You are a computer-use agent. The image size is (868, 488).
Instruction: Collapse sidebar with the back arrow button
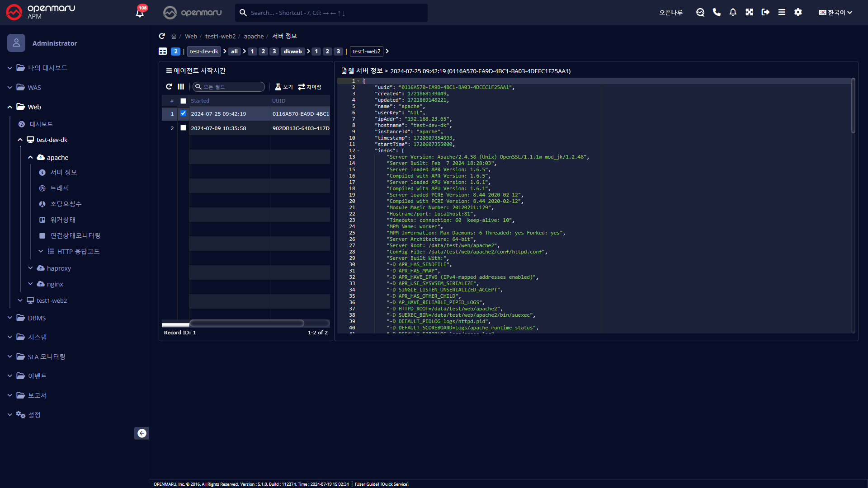point(142,433)
